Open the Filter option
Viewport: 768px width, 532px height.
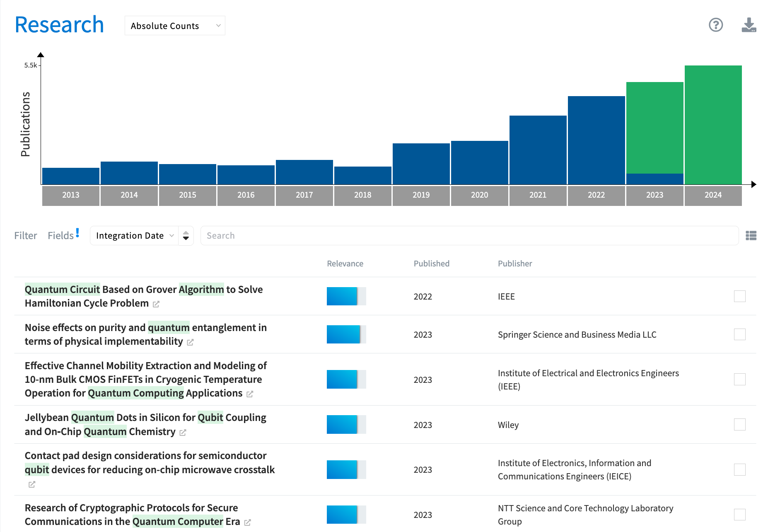[26, 236]
